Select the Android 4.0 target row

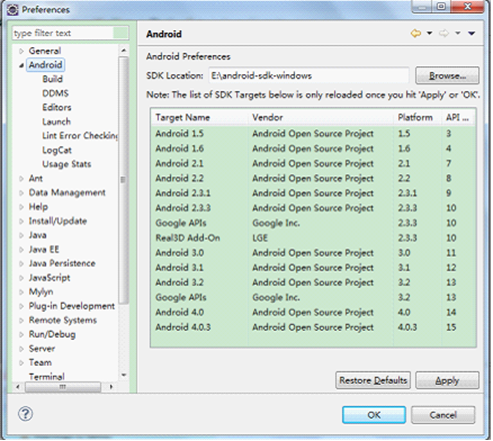[313, 312]
